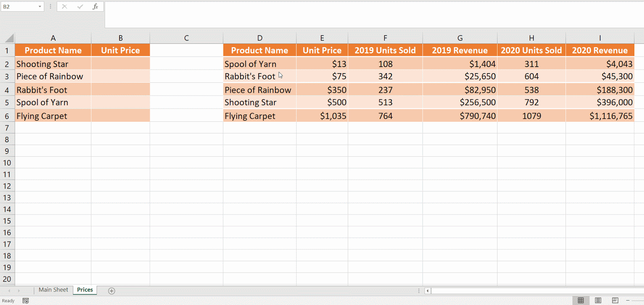The image size is (644, 305).
Task: Click the 1079 units sold cell
Action: [531, 116]
